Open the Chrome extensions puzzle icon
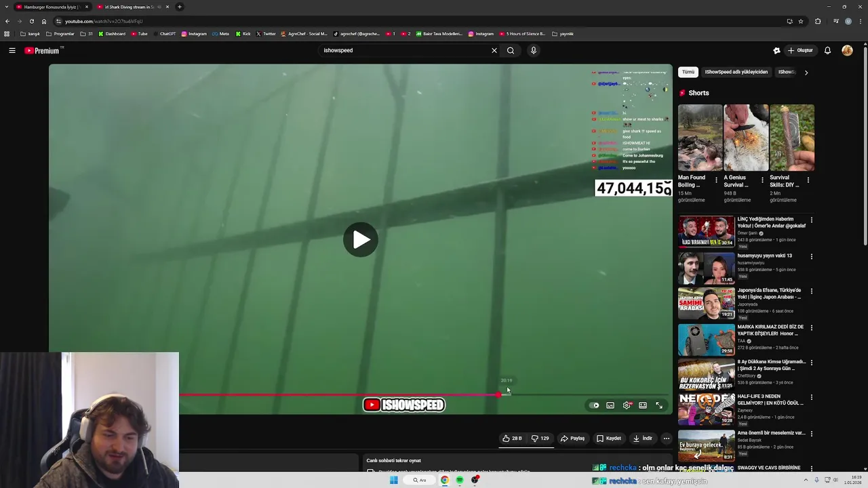 (818, 21)
